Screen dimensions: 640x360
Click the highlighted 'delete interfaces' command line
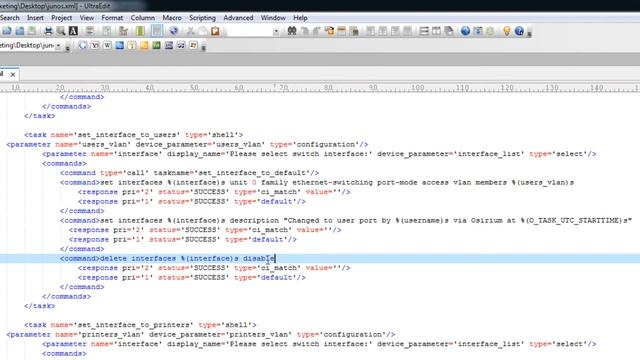point(320,258)
